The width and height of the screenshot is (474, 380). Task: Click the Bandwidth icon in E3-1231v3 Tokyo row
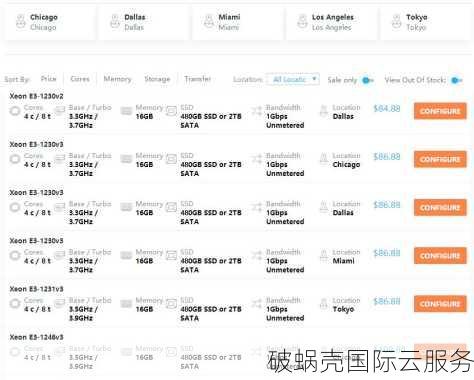point(257,303)
